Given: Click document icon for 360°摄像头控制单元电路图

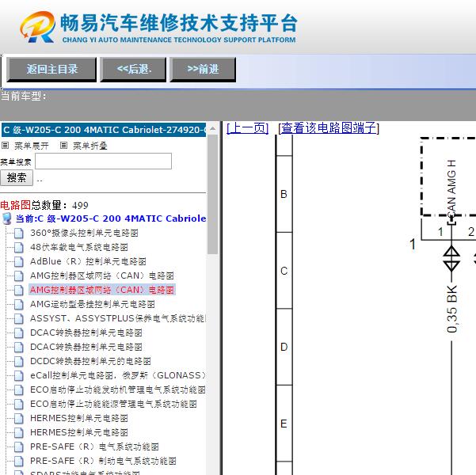Looking at the screenshot, I should [19, 233].
